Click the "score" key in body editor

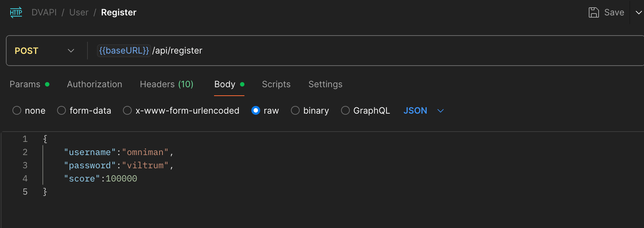pos(82,179)
